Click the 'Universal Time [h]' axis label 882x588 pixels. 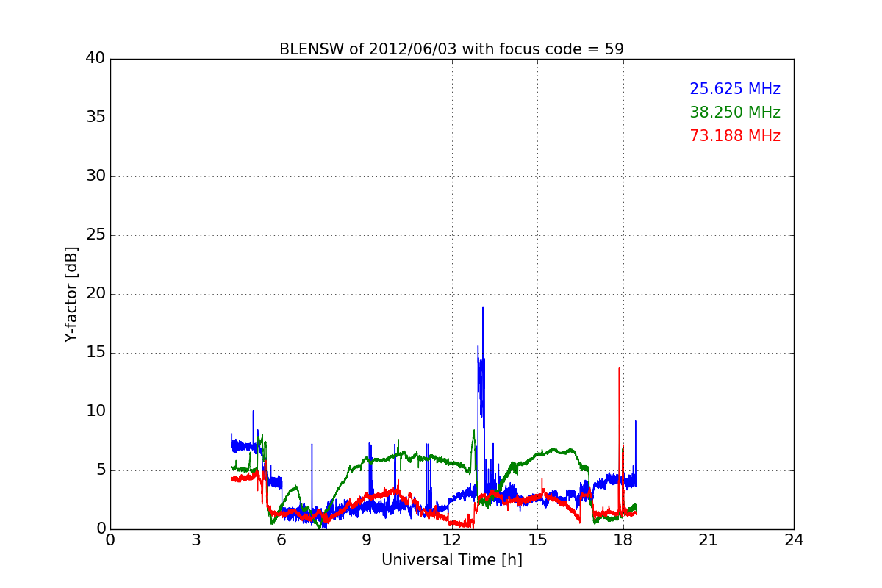pyautogui.click(x=452, y=560)
